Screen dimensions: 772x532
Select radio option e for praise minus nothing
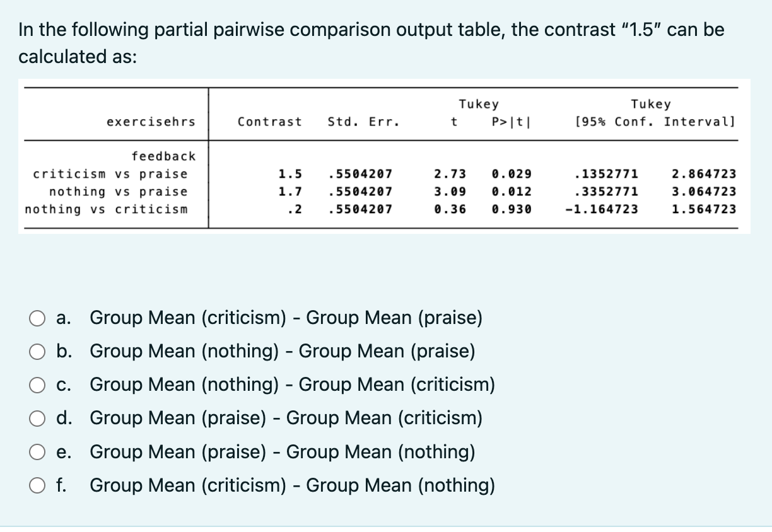36,453
